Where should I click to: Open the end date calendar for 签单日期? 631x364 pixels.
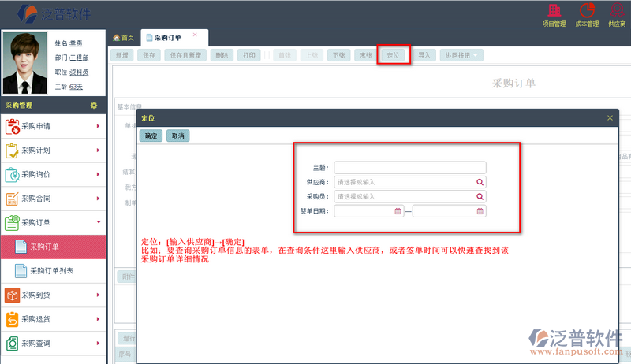click(x=480, y=211)
